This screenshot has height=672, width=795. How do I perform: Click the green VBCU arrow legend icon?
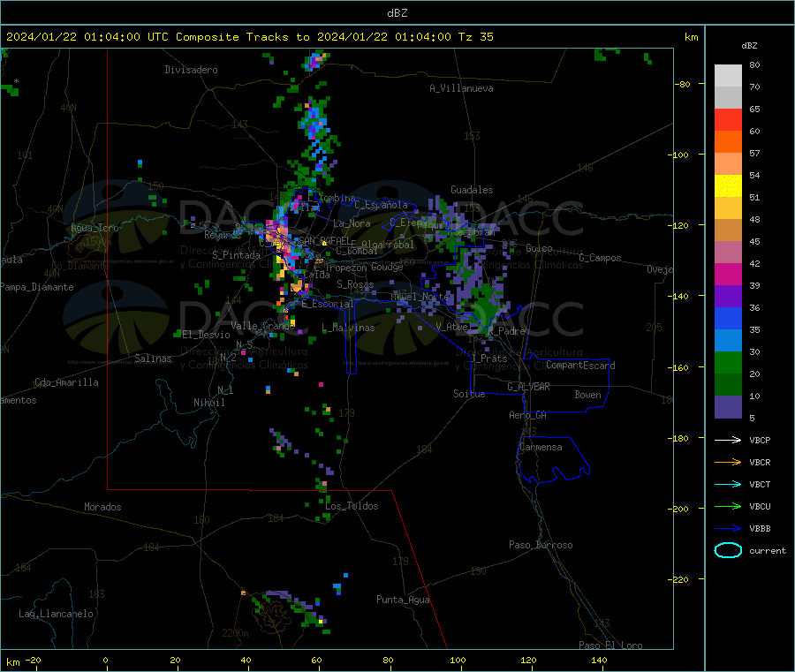tap(728, 506)
